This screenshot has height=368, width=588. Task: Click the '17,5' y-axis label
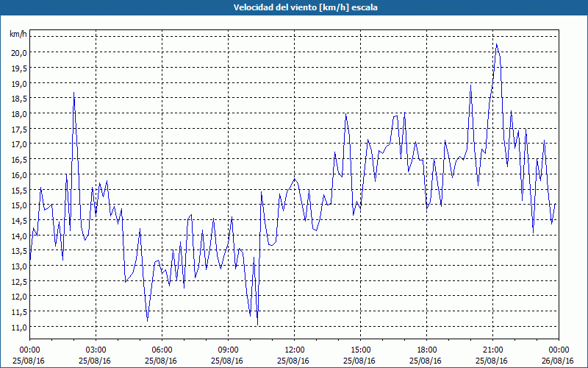[x=19, y=130]
